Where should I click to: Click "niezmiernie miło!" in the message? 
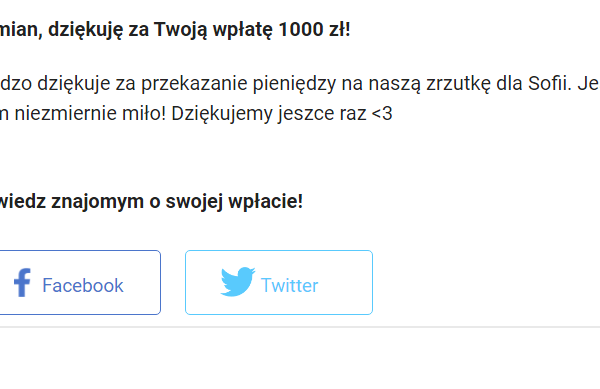coord(90,114)
